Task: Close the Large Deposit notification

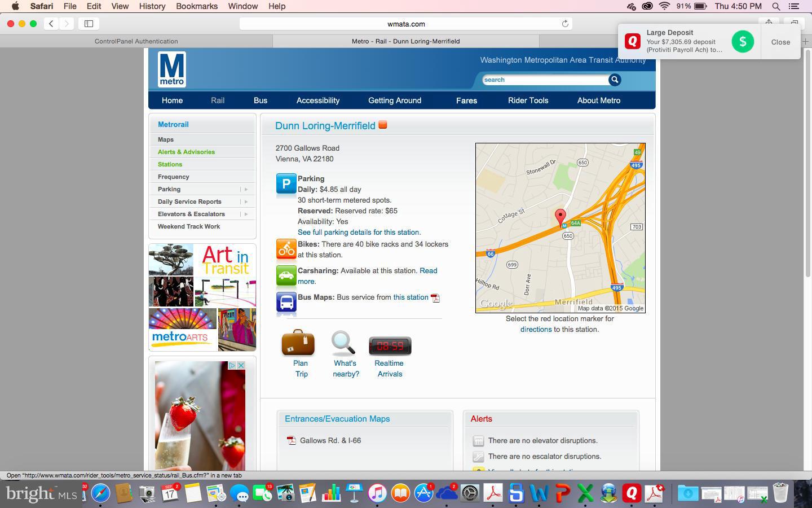Action: click(x=780, y=42)
